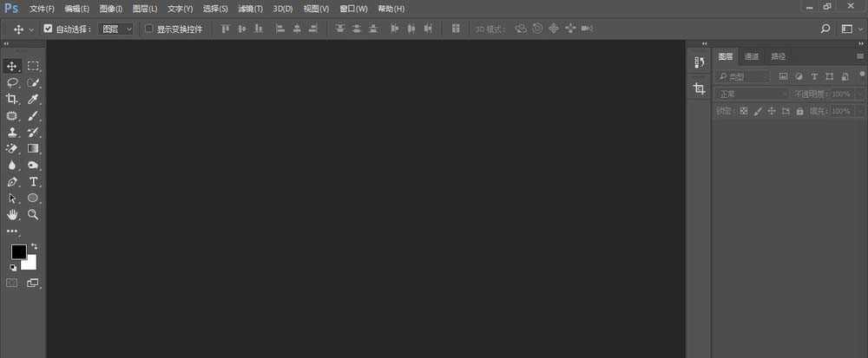This screenshot has height=358, width=868.
Task: Select the Eyedropper tool
Action: coord(33,100)
